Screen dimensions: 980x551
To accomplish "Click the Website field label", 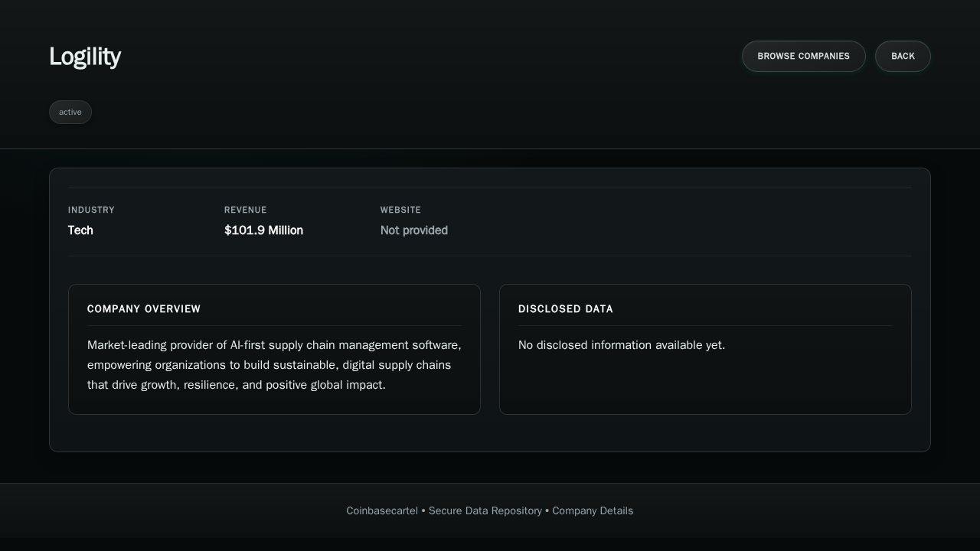I will click(400, 210).
